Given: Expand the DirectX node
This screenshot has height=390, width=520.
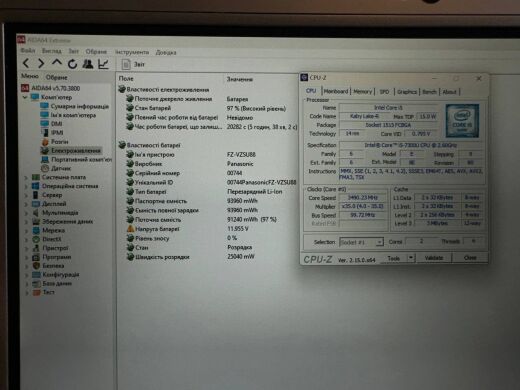Looking at the screenshot, I should click(26, 240).
